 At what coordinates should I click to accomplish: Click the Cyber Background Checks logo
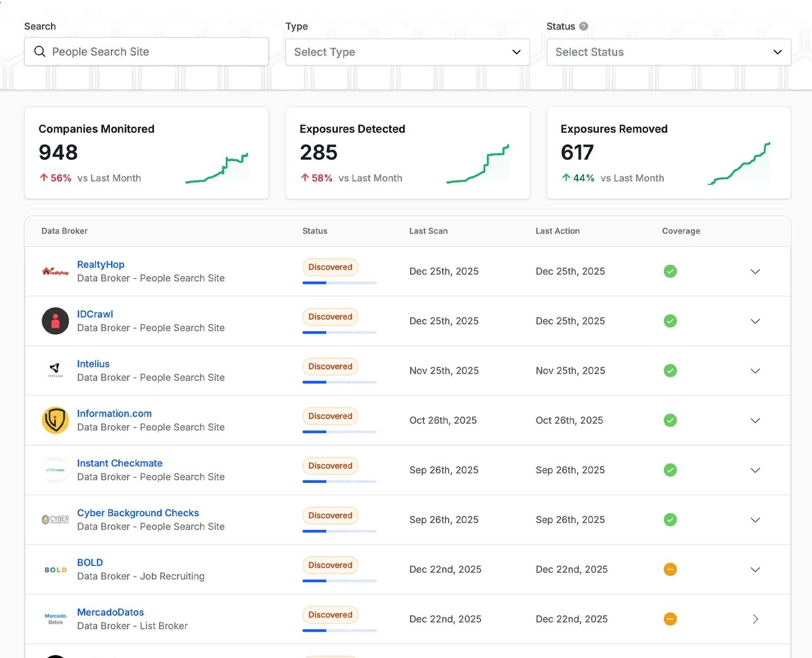[55, 520]
